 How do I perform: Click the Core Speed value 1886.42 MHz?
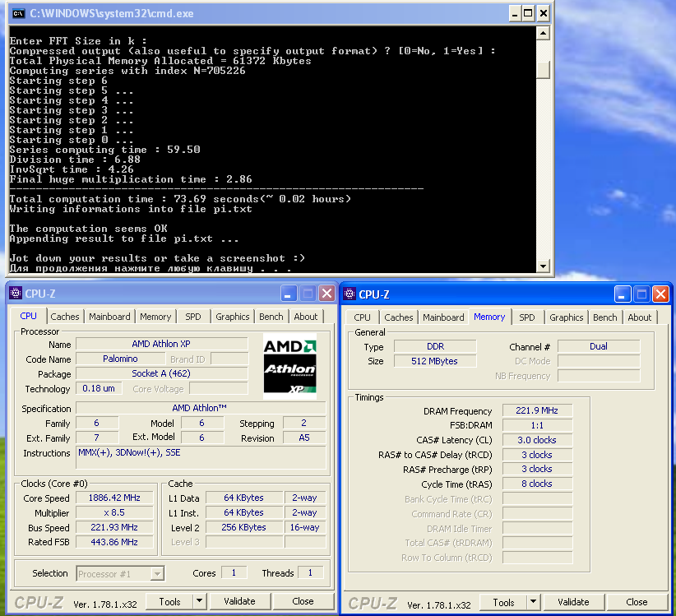click(x=114, y=498)
